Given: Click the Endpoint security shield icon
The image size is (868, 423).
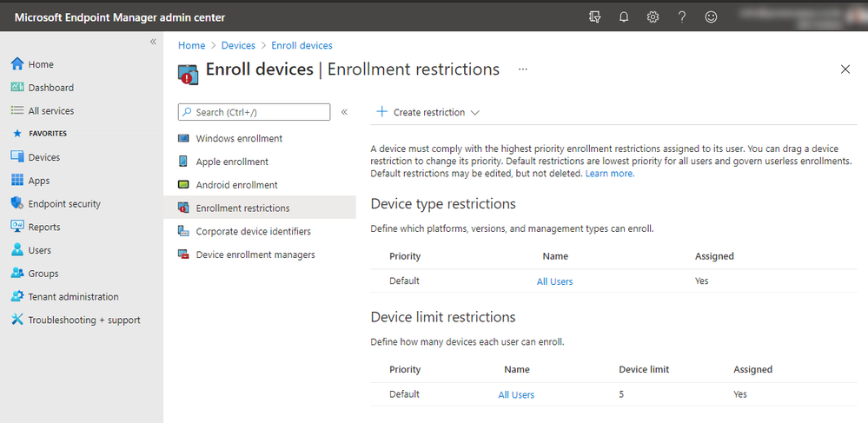Looking at the screenshot, I should coord(17,203).
